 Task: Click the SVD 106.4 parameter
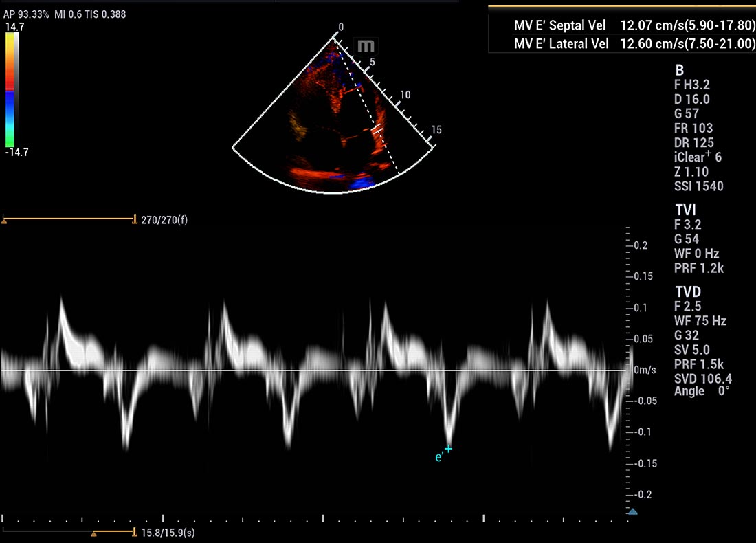click(702, 379)
